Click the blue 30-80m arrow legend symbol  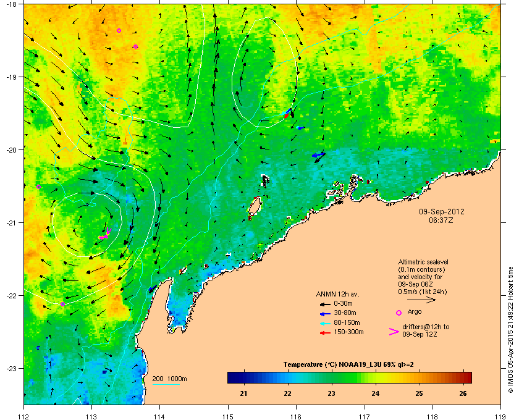(325, 313)
